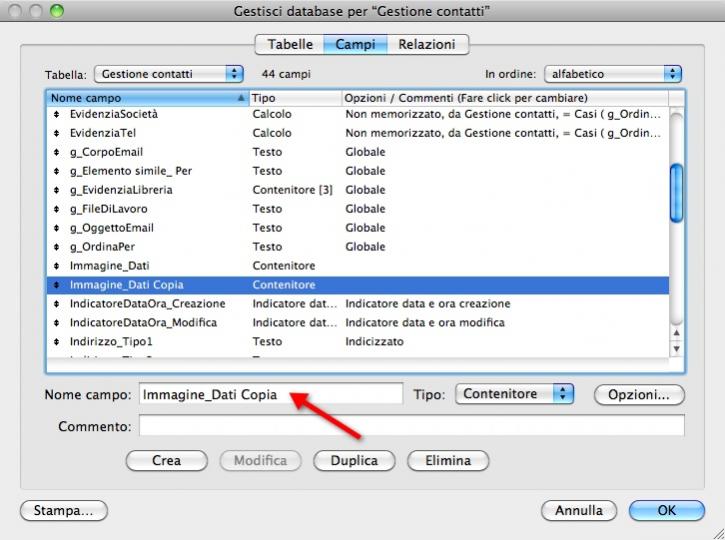Open the Tabella dropdown menu
Image resolution: width=725 pixels, height=540 pixels.
coord(169,74)
